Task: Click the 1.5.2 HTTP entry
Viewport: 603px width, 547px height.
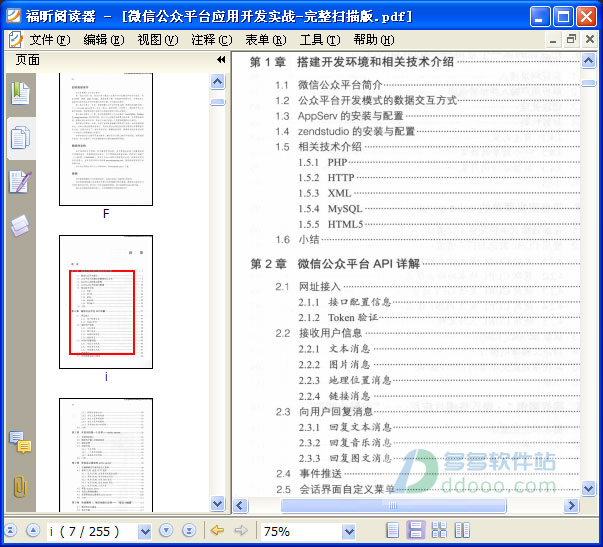Action: (326, 178)
